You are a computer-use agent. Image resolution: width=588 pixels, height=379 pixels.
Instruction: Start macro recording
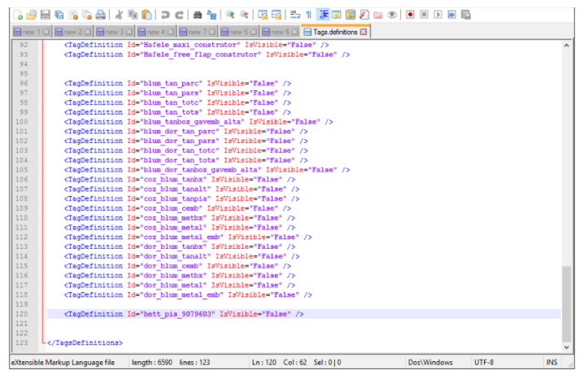pos(410,15)
